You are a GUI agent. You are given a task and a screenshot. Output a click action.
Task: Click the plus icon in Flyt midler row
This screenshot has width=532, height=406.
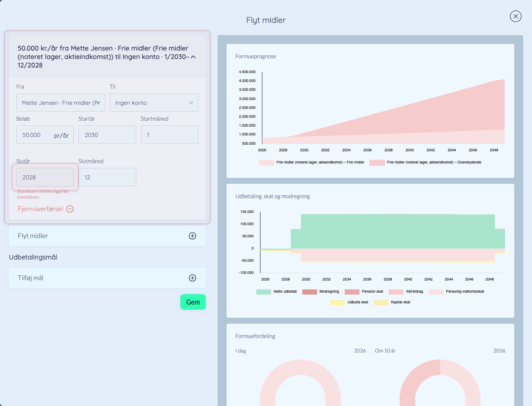point(192,236)
